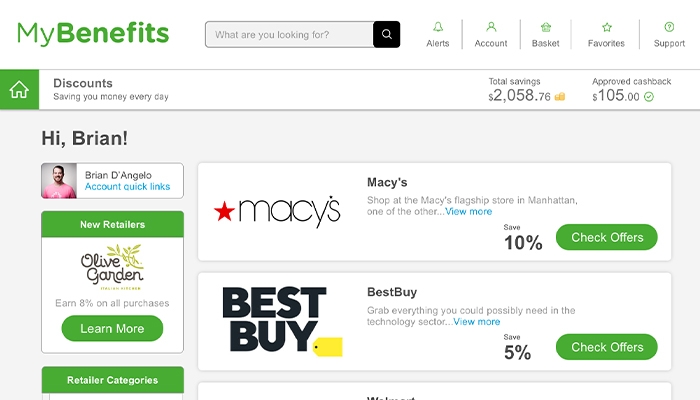Open Account quick links

click(x=127, y=187)
